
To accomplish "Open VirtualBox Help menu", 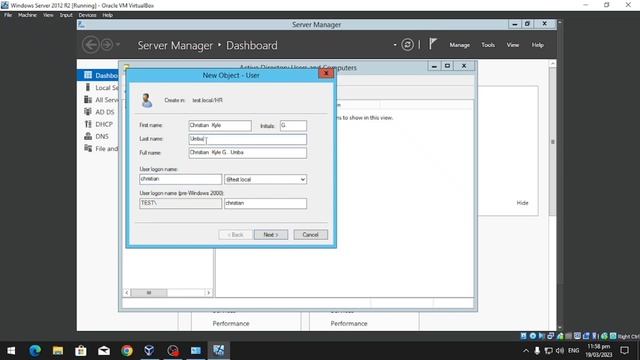I will [x=107, y=15].
